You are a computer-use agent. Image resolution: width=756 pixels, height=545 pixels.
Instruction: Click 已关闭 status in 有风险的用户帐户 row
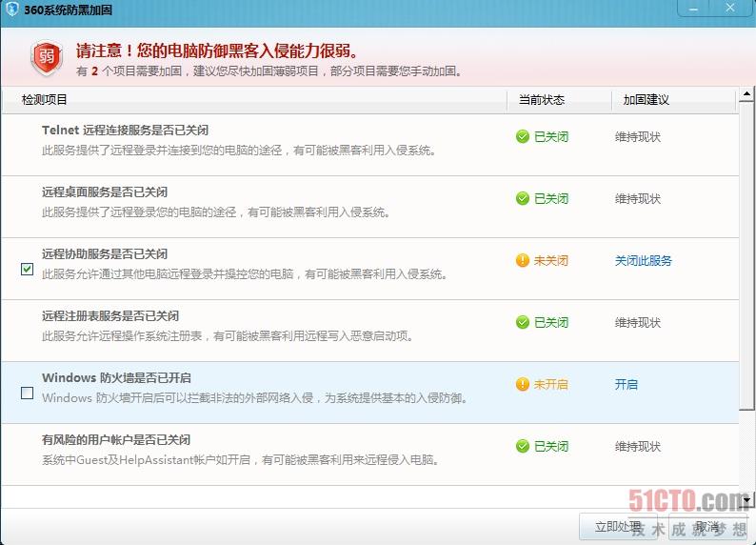pos(551,447)
